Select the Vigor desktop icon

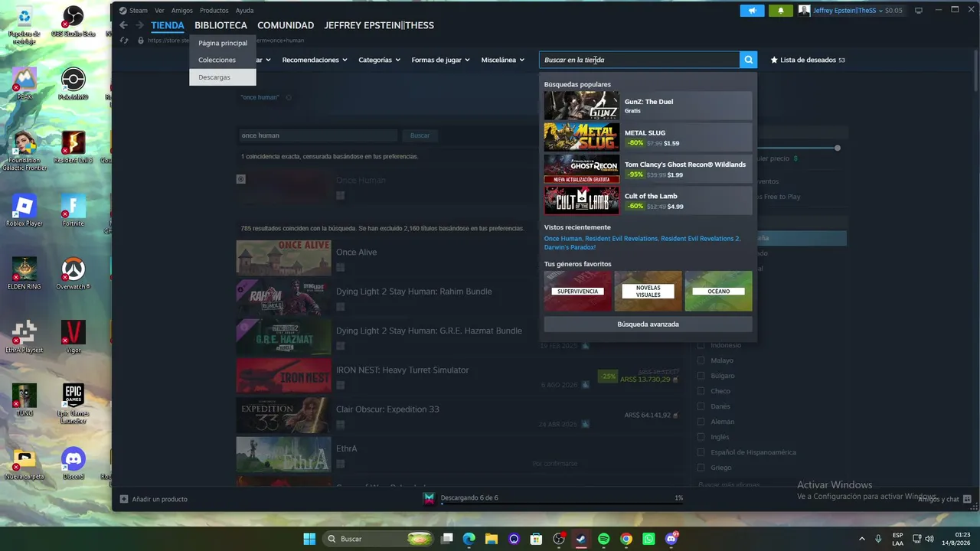(73, 337)
